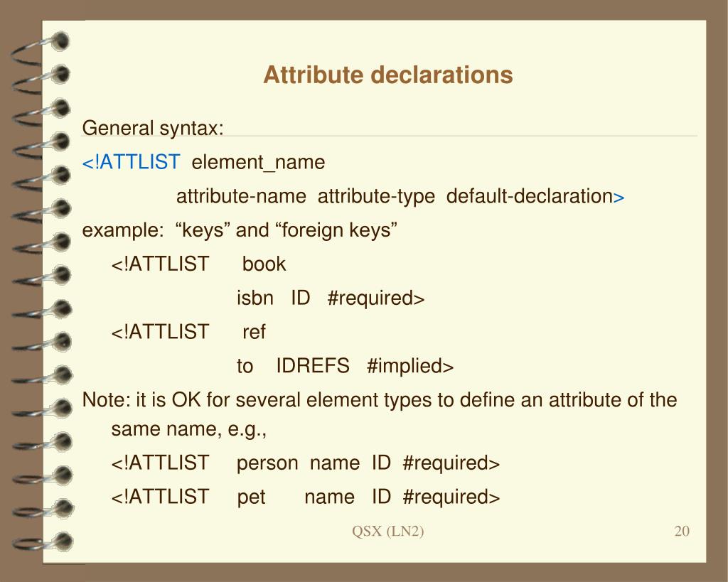Click the slide number '20'
Image resolution: width=728 pixels, height=582 pixels.
pyautogui.click(x=682, y=531)
